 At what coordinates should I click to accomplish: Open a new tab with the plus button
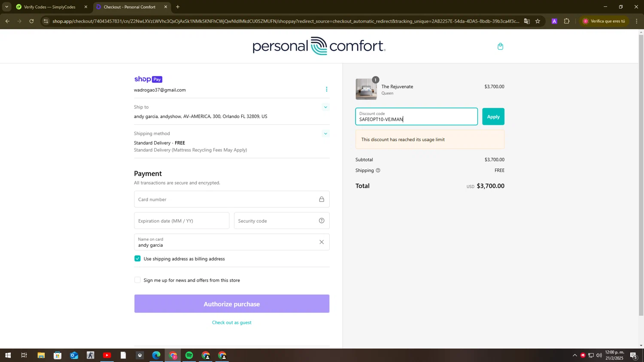click(178, 7)
